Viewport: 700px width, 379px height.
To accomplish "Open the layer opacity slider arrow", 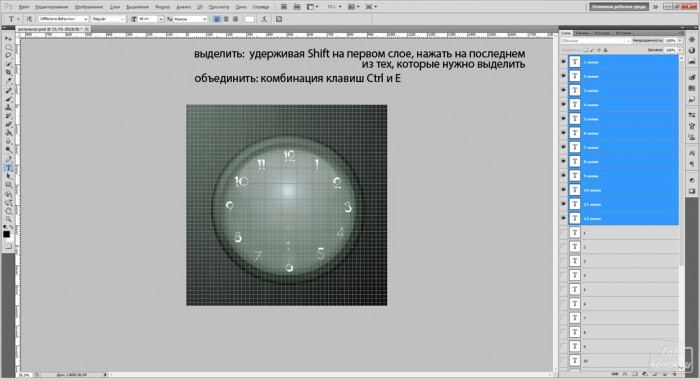I will pos(680,41).
